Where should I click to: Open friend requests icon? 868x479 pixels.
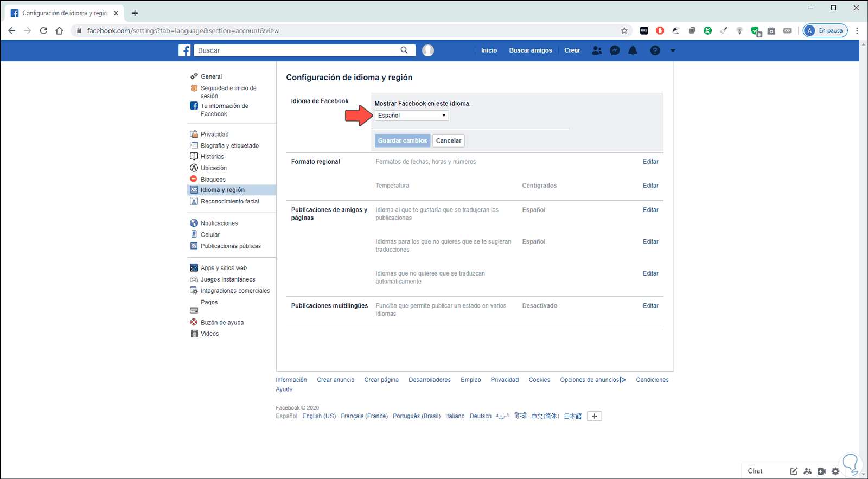597,50
